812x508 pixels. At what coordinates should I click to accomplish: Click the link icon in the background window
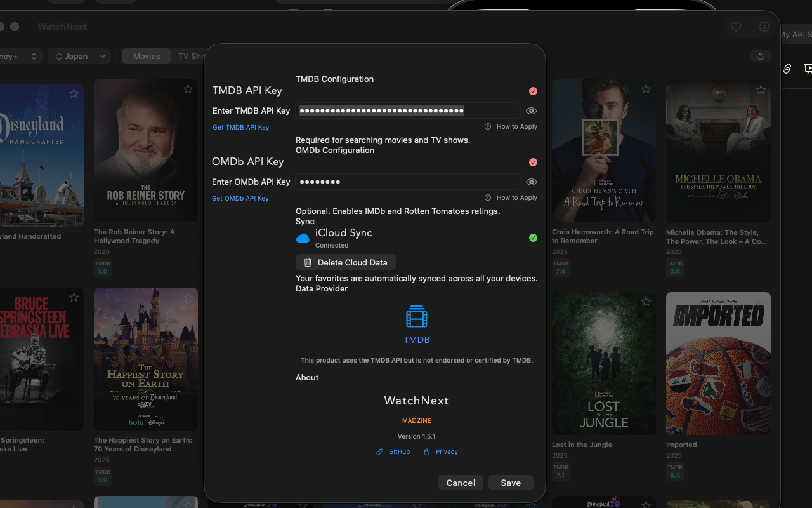787,69
